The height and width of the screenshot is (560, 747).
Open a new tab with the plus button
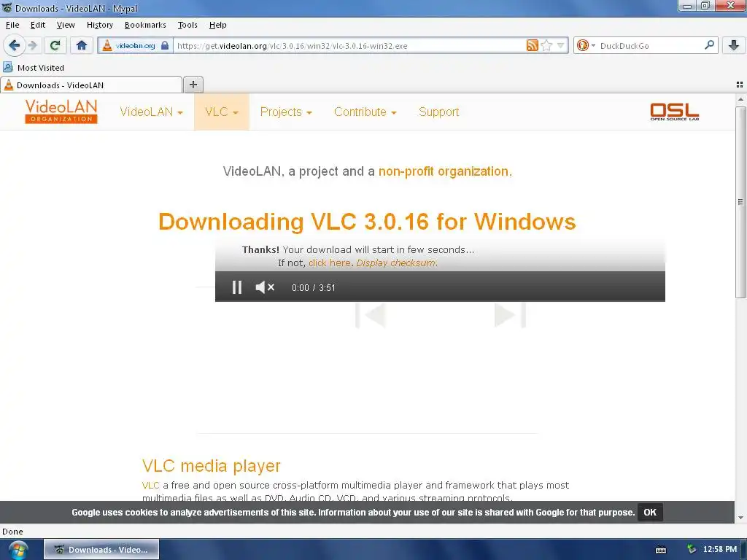click(193, 85)
